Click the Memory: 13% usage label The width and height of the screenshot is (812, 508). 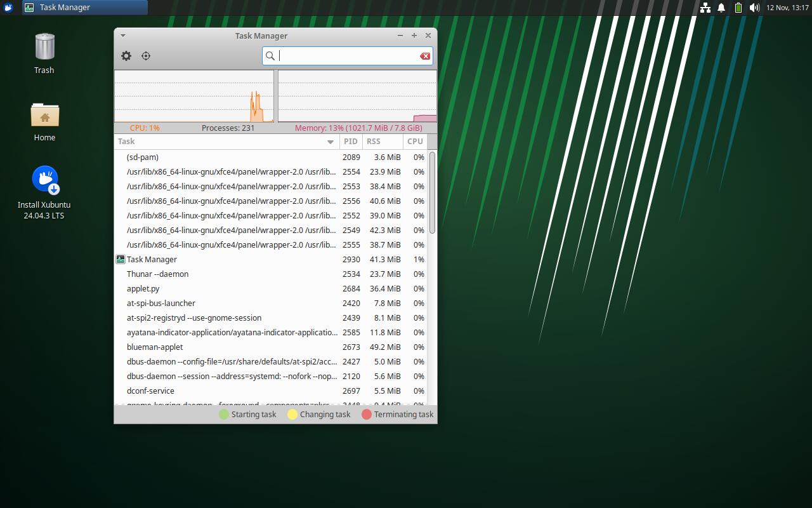tap(358, 128)
